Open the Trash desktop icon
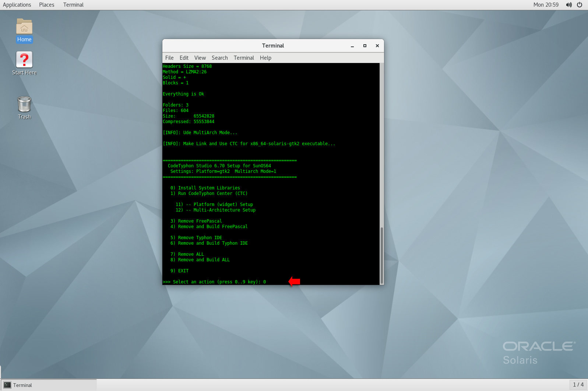 24,105
